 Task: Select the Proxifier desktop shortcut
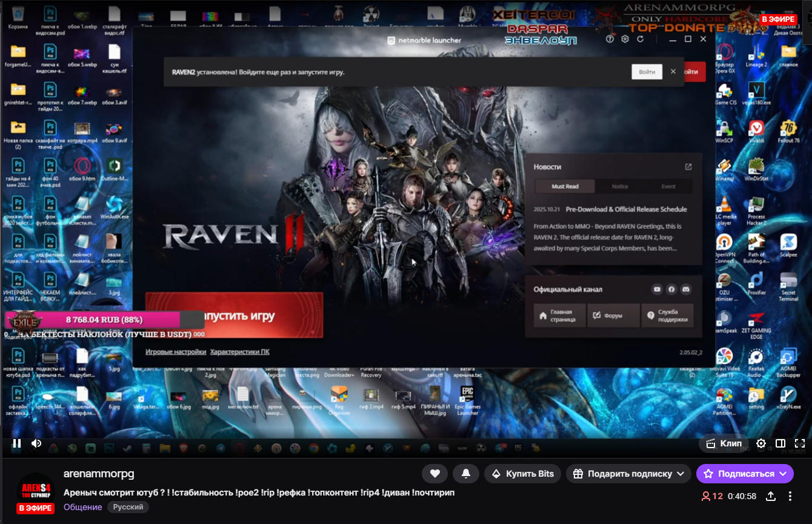756,283
